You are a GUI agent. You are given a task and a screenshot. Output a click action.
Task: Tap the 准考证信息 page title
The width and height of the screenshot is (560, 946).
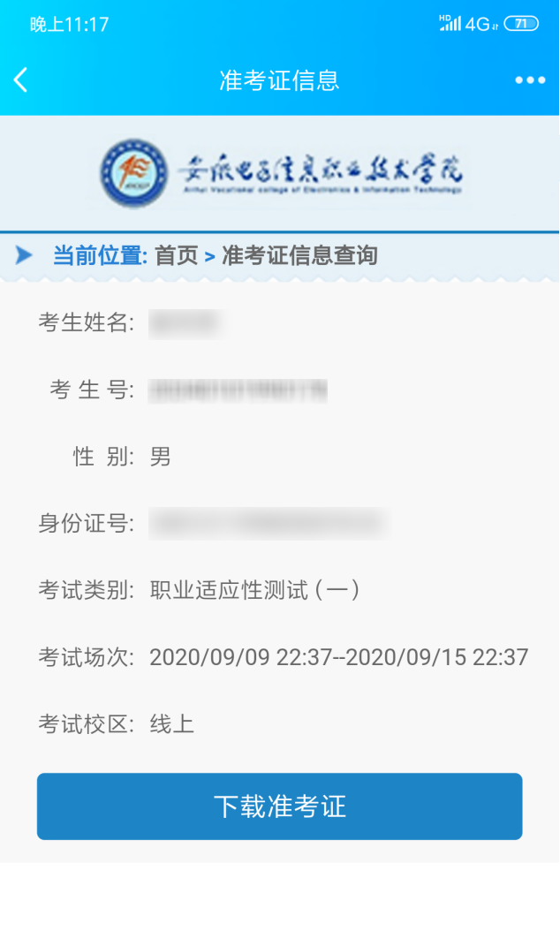click(279, 80)
